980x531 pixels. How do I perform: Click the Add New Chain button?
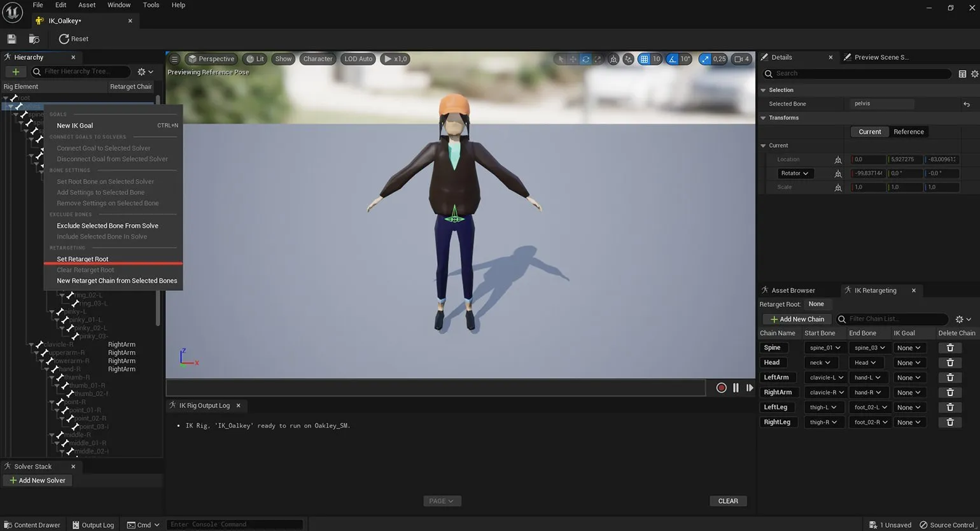click(797, 319)
